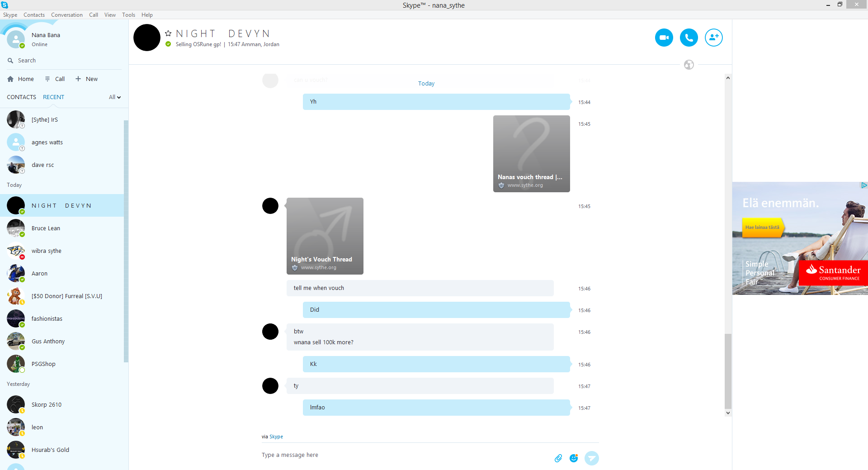The height and width of the screenshot is (470, 868).
Task: Open the Skorp 2610 conversation
Action: tap(62, 404)
